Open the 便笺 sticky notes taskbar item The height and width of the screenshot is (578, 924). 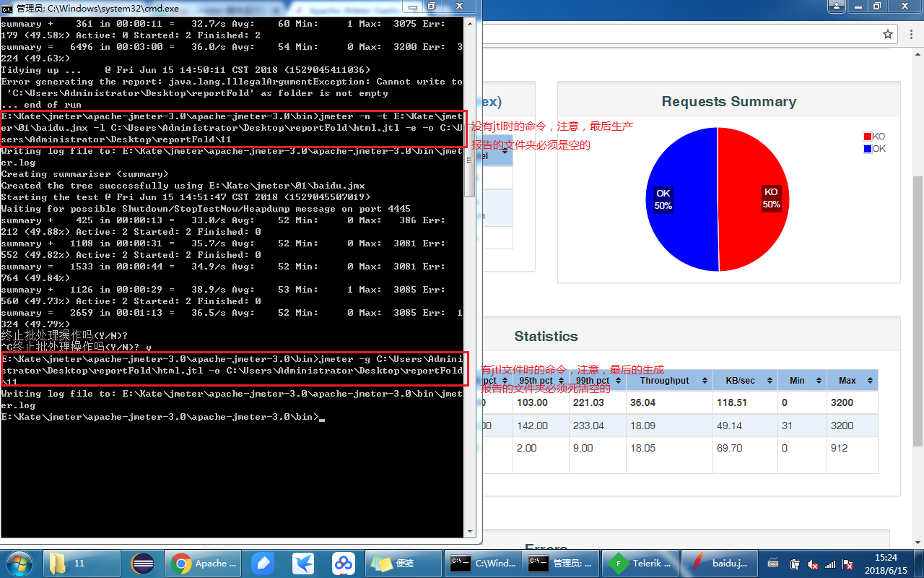[x=403, y=563]
